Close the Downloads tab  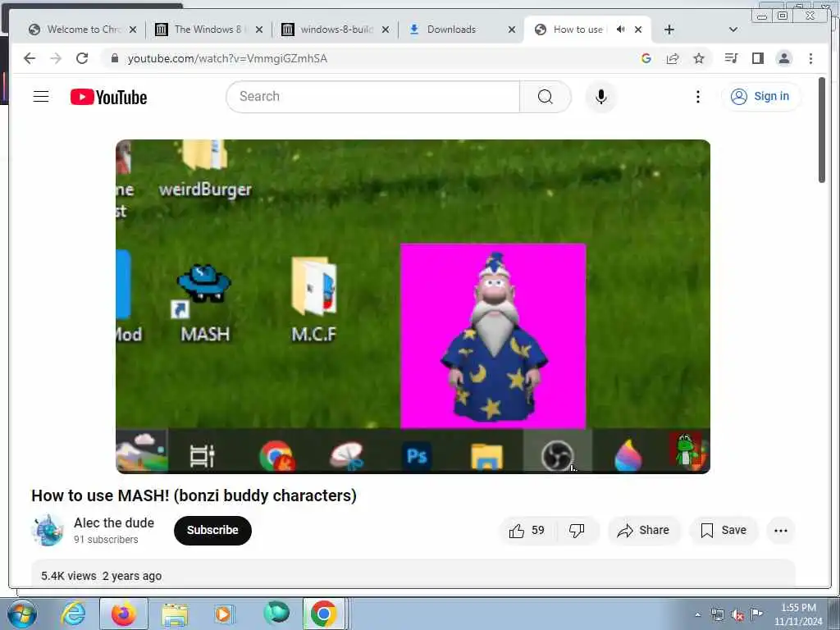point(512,30)
